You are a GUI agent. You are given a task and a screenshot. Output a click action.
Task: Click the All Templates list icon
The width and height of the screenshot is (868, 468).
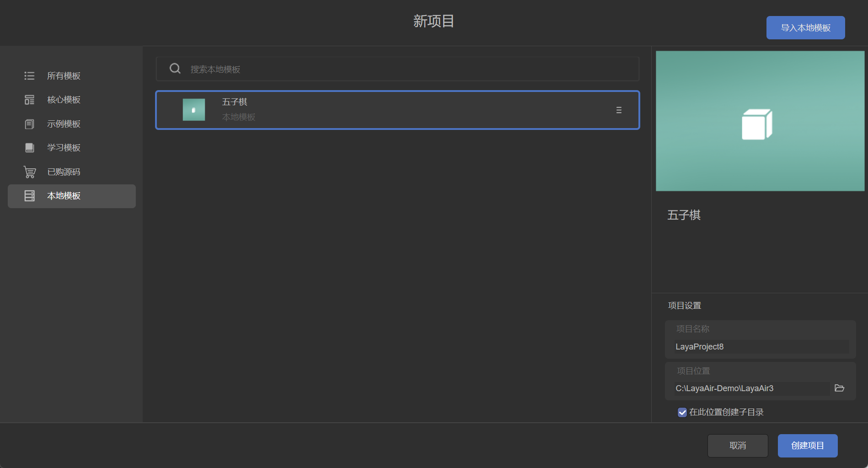tap(29, 76)
